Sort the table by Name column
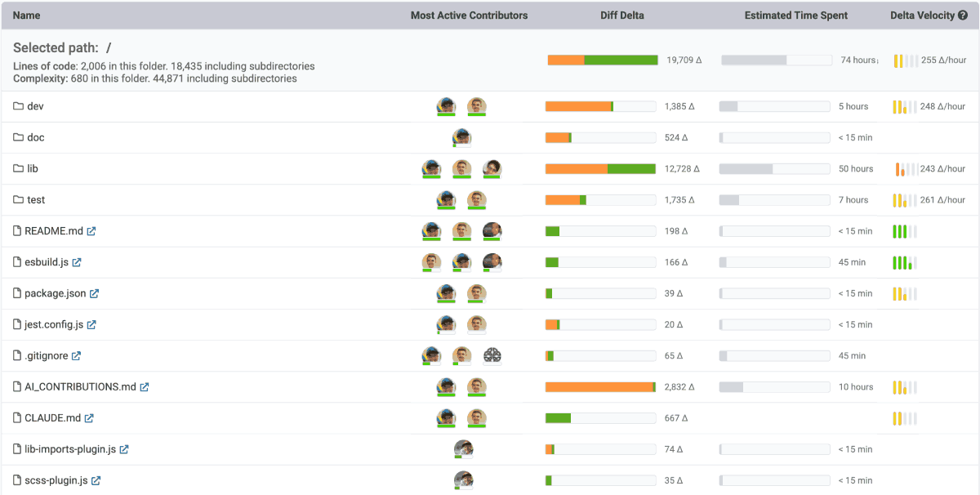This screenshot has width=980, height=495. tap(26, 16)
